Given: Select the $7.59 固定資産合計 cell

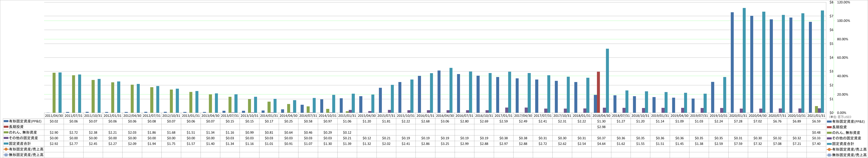Looking at the screenshot, I should [x=739, y=144].
